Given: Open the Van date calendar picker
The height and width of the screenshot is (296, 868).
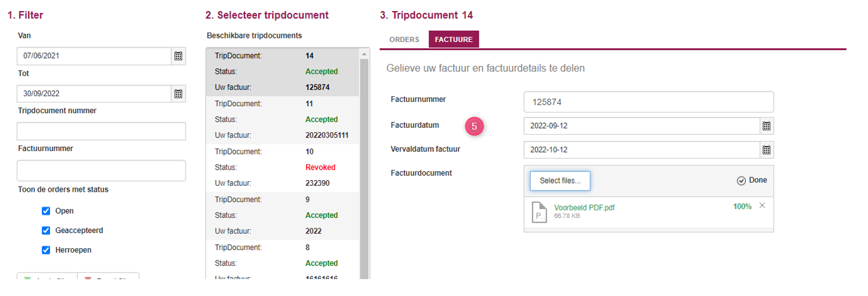Looking at the screenshot, I should pos(179,56).
